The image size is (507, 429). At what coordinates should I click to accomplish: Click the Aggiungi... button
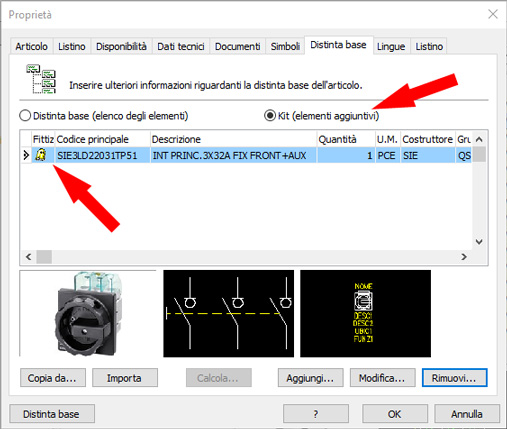tap(310, 378)
